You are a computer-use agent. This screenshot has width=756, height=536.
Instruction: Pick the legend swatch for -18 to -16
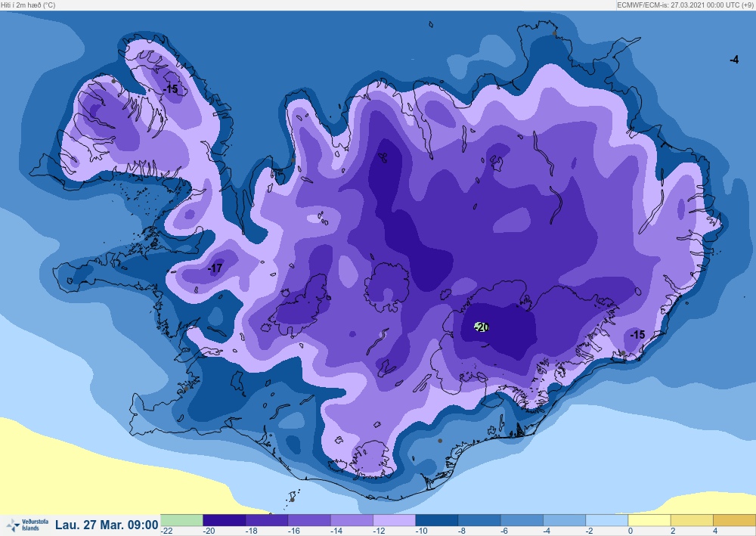[x=267, y=520]
